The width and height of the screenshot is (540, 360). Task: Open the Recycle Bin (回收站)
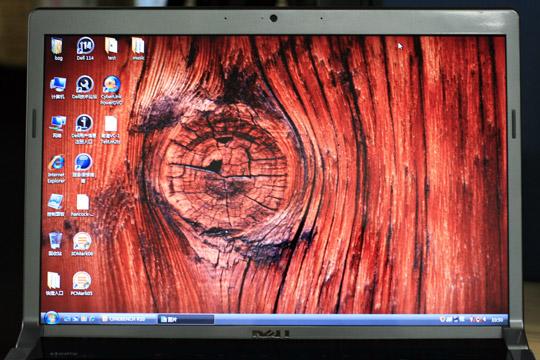click(55, 244)
